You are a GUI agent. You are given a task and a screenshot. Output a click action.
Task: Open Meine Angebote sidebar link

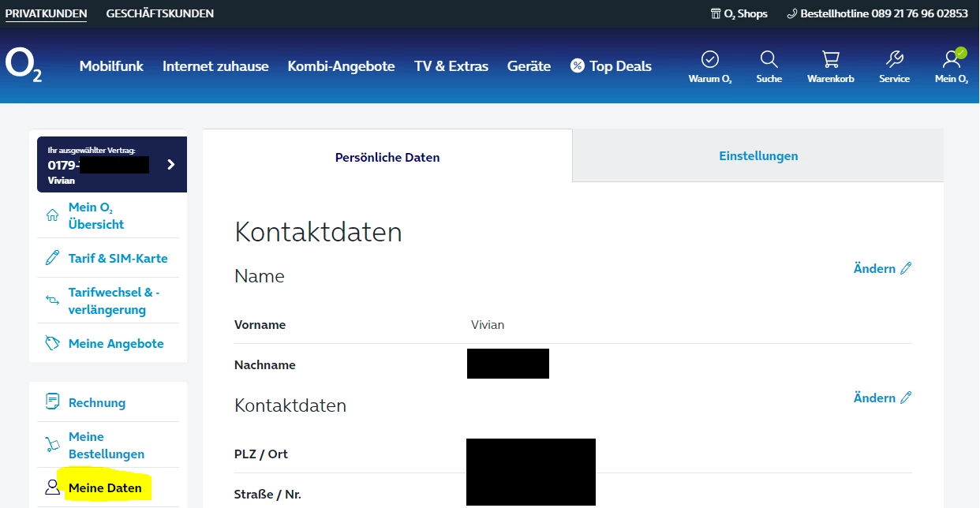(x=116, y=343)
